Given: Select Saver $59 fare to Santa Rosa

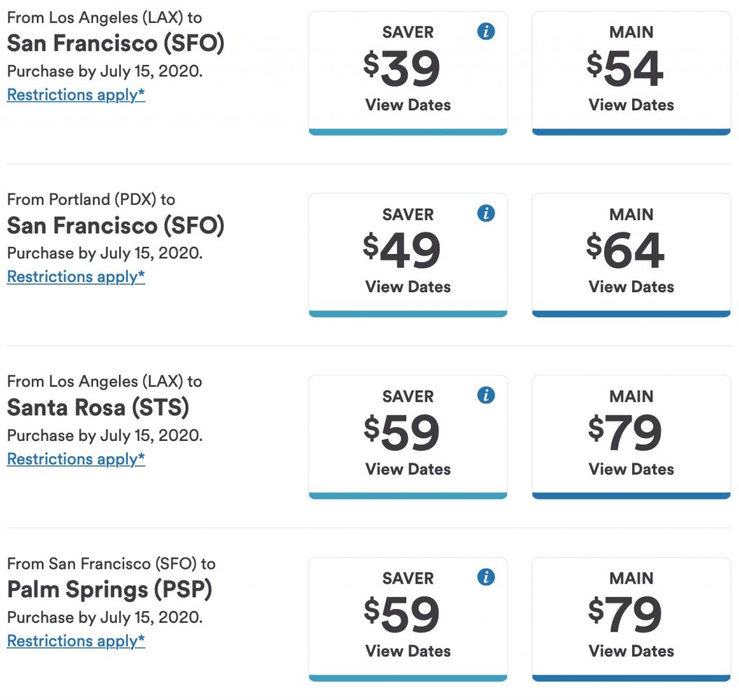Looking at the screenshot, I should point(408,433).
